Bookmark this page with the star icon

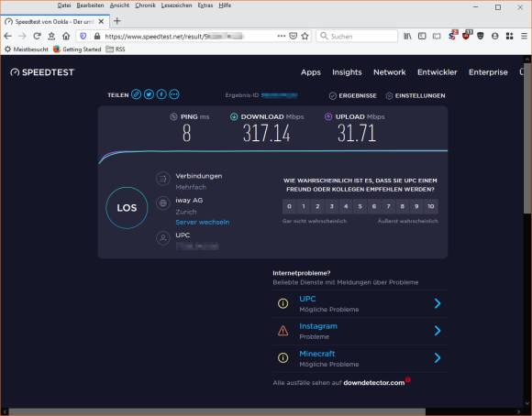[305, 36]
